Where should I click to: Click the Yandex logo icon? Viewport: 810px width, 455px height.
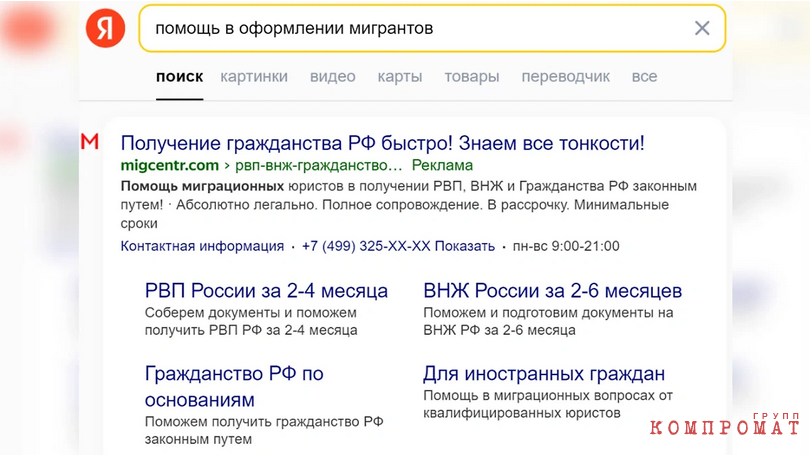[105, 28]
